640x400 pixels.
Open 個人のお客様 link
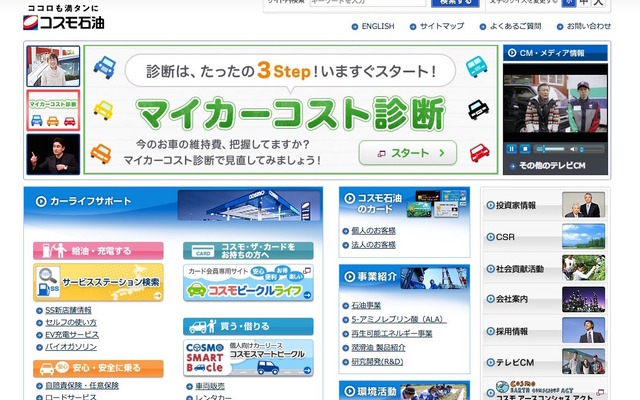(373, 231)
